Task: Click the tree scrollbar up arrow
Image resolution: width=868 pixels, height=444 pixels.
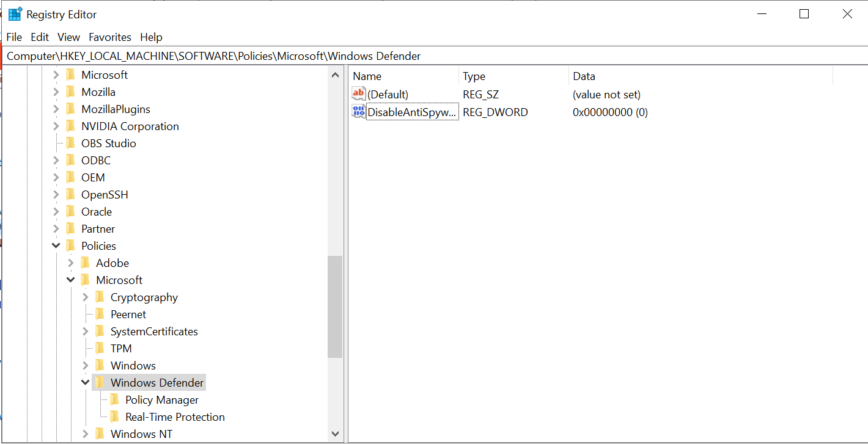Action: (335, 75)
